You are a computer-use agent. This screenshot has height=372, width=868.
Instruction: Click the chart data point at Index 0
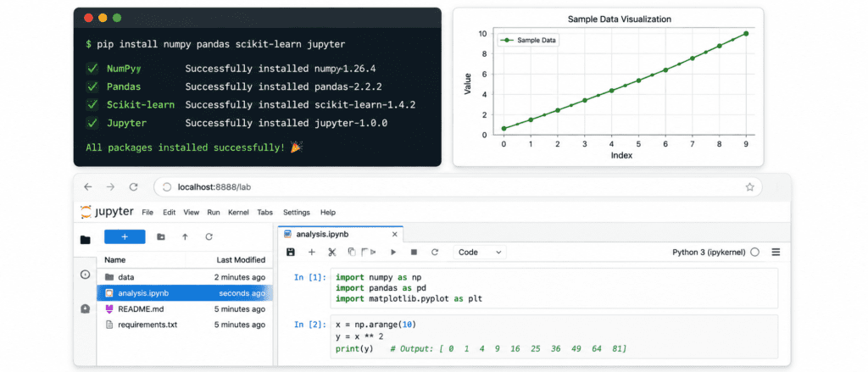coord(504,129)
